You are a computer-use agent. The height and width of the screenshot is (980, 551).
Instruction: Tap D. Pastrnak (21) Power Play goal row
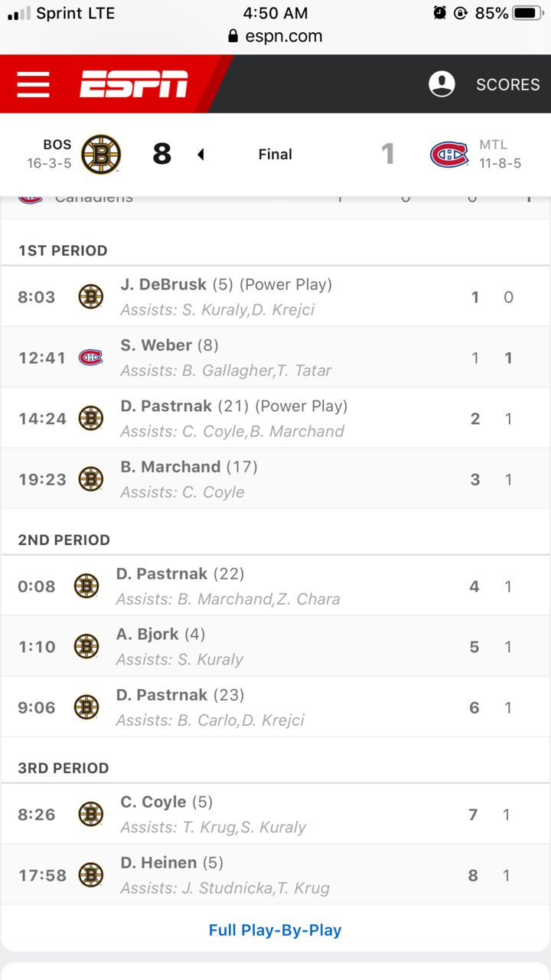(275, 418)
